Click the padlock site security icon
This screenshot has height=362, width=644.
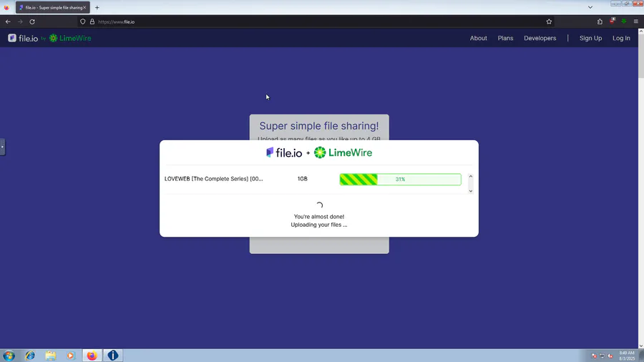tap(92, 21)
